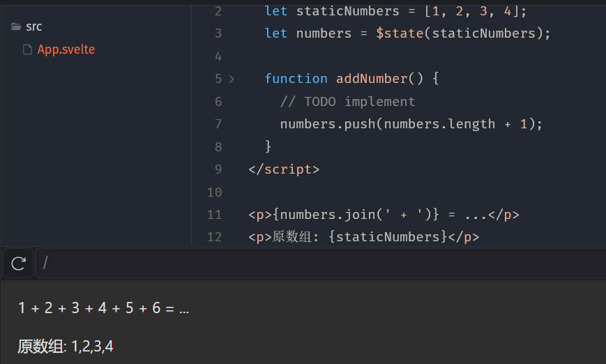Click line number 3 in the gutter
Image resolution: width=606 pixels, height=364 pixels.
pos(218,33)
